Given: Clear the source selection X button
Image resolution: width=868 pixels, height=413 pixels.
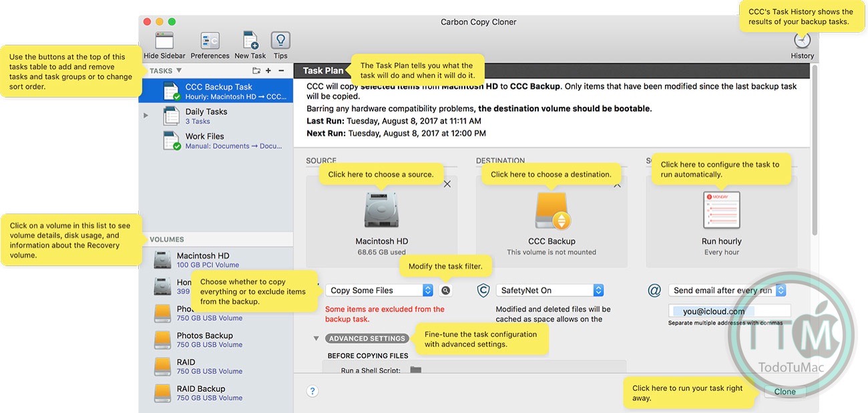Looking at the screenshot, I should point(447,184).
